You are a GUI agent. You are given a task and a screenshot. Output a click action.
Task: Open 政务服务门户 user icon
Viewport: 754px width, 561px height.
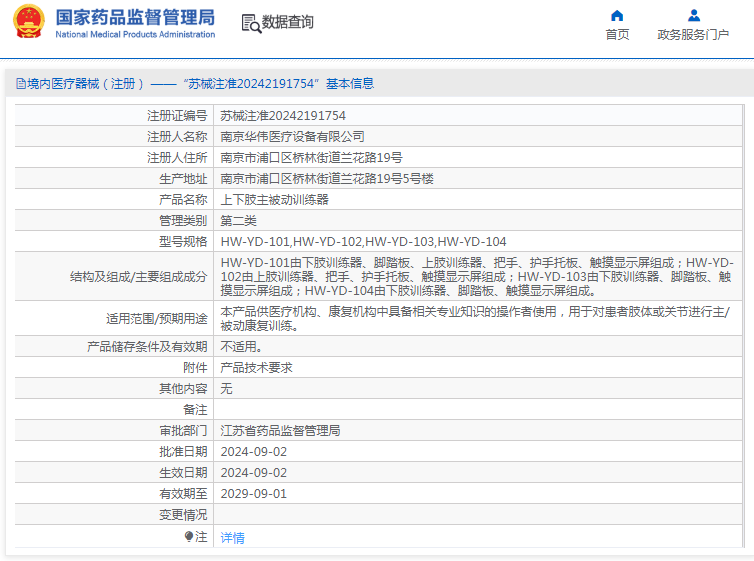[693, 16]
